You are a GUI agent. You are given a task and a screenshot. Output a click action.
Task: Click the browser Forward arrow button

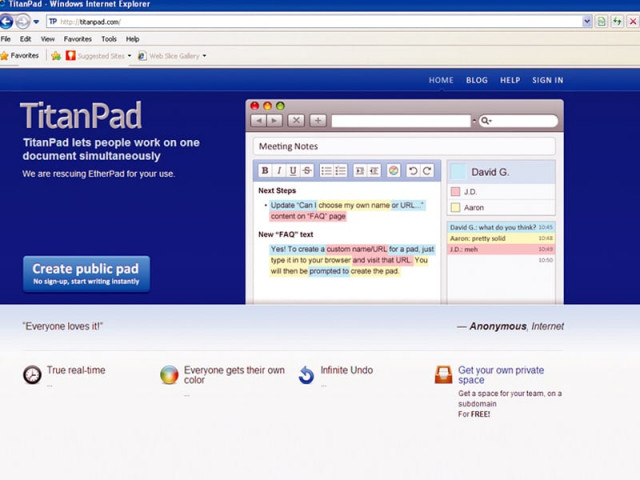[x=23, y=21]
